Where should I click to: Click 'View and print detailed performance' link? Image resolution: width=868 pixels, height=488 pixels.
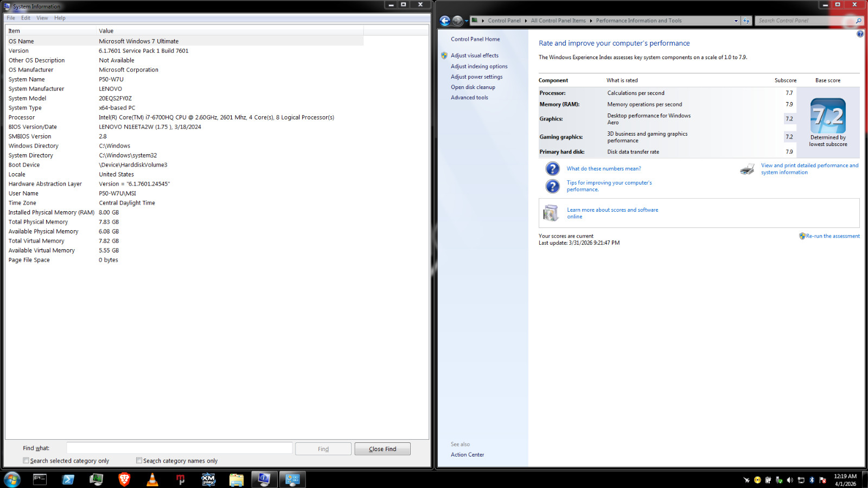(809, 169)
